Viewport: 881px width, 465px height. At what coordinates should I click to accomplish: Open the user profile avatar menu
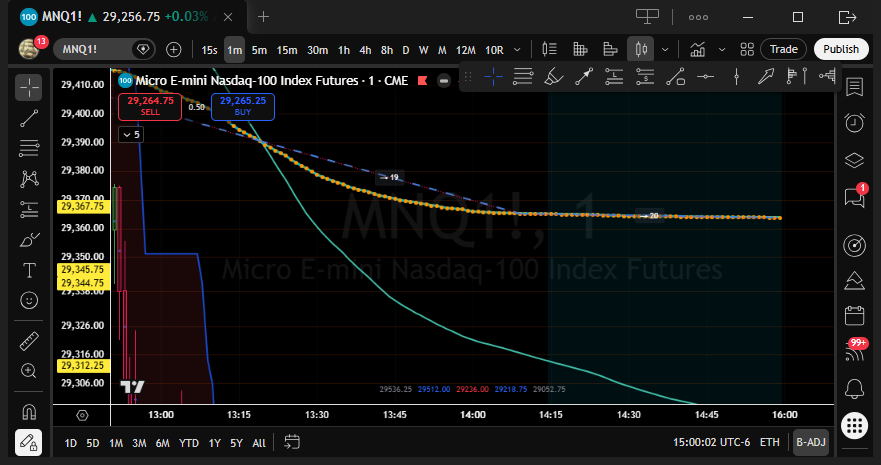click(29, 49)
